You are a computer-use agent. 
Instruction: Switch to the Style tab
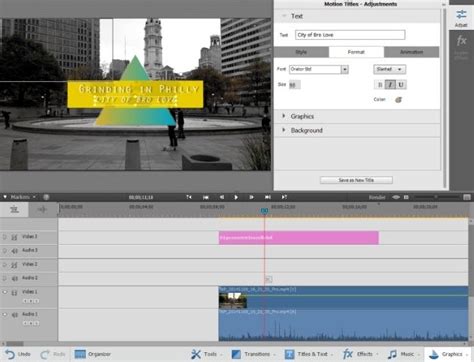pyautogui.click(x=301, y=52)
